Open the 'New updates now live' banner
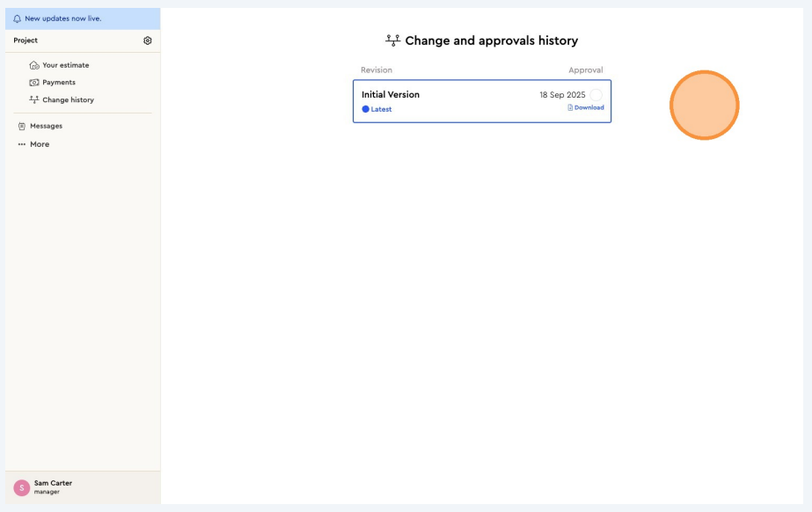812x512 pixels. (62, 18)
